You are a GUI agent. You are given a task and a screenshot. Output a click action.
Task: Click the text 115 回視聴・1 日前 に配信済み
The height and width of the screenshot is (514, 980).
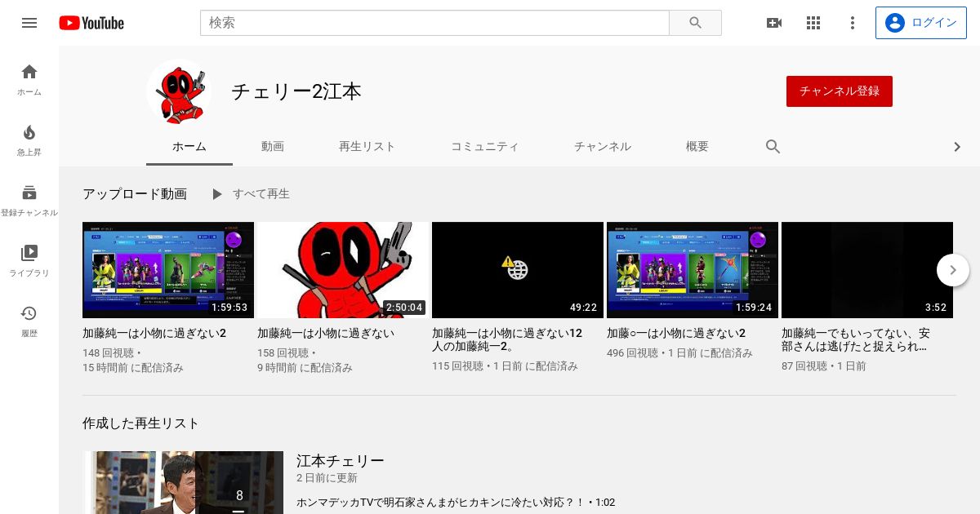click(x=505, y=367)
